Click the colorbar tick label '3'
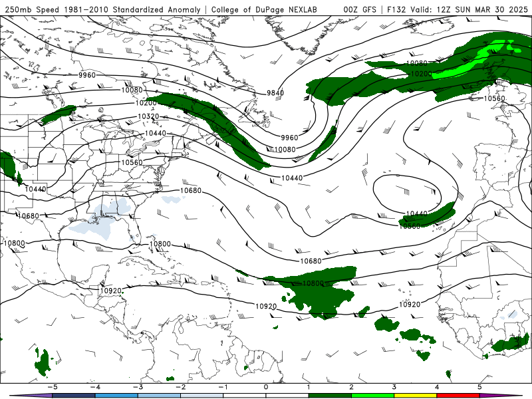The height and width of the screenshot is (399, 532). pos(394,387)
